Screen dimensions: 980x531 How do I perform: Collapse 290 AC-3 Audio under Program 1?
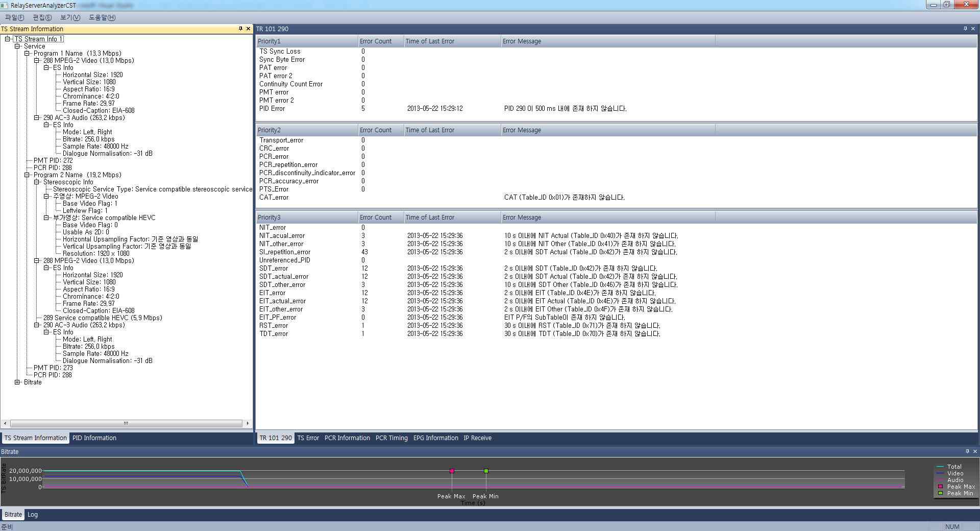[x=37, y=117]
